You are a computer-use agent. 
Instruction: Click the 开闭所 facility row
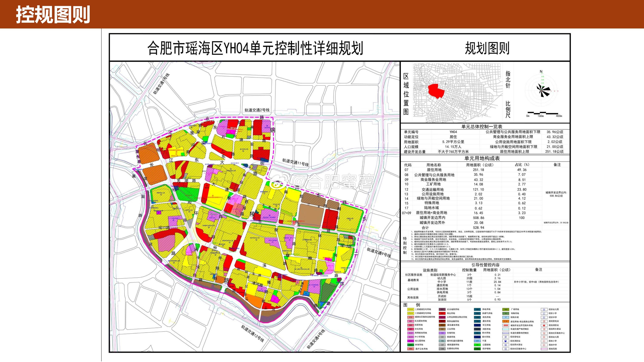(x=442, y=296)
